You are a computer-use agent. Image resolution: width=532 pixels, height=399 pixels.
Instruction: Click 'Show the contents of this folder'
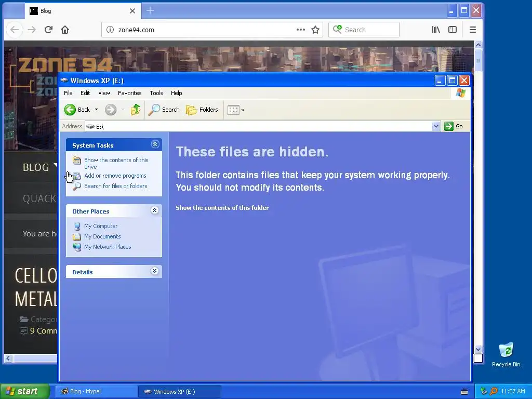click(x=222, y=208)
